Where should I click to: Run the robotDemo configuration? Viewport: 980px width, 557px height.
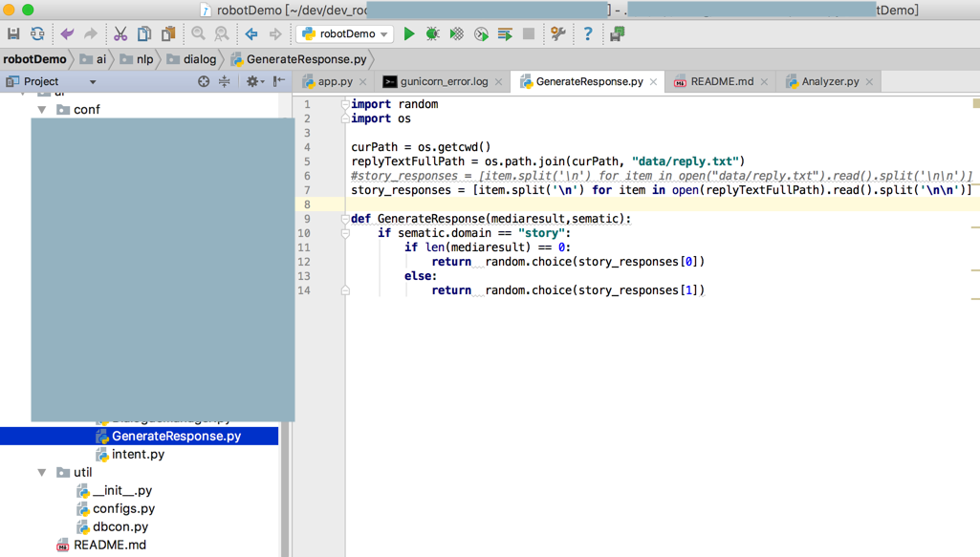[x=409, y=33]
